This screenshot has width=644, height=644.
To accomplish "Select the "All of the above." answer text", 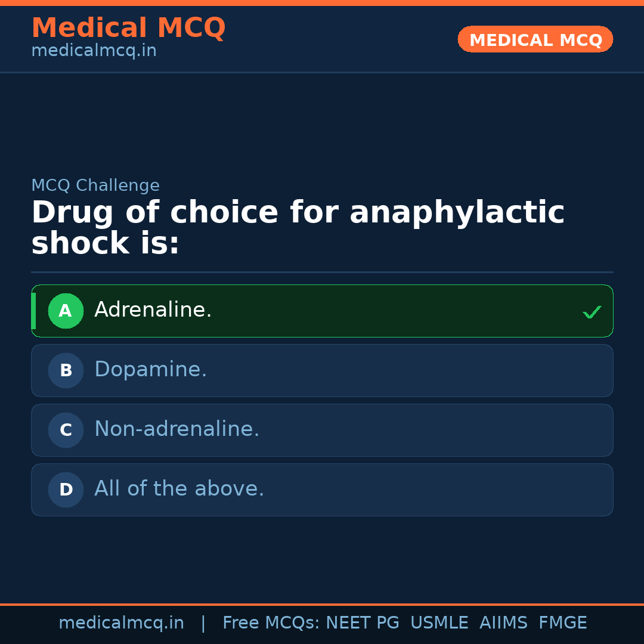I will coord(179,489).
